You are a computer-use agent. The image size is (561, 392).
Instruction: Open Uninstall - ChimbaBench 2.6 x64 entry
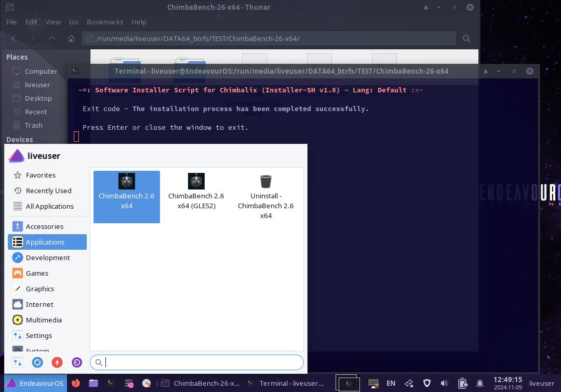tap(265, 197)
